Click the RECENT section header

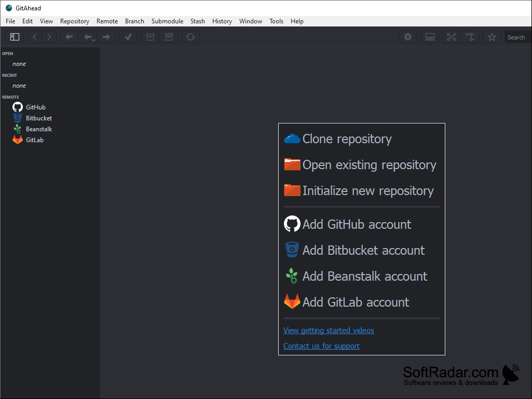pyautogui.click(x=9, y=75)
